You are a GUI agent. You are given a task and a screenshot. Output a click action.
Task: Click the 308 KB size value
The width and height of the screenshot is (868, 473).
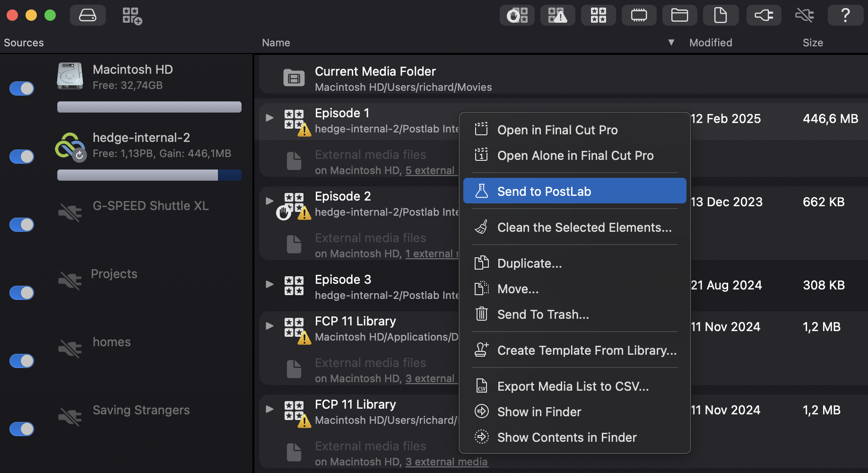[824, 285]
